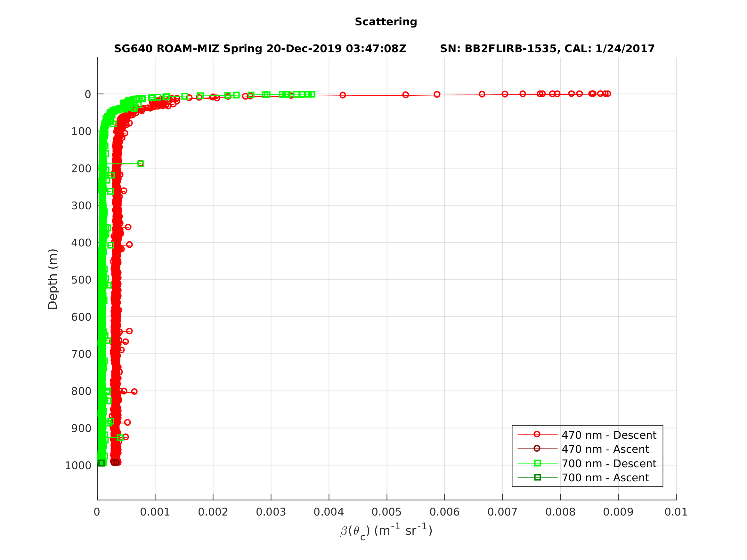Click the red circle marker near 0.0042 at surface
Screen dimensions: 747x560
tap(343, 95)
